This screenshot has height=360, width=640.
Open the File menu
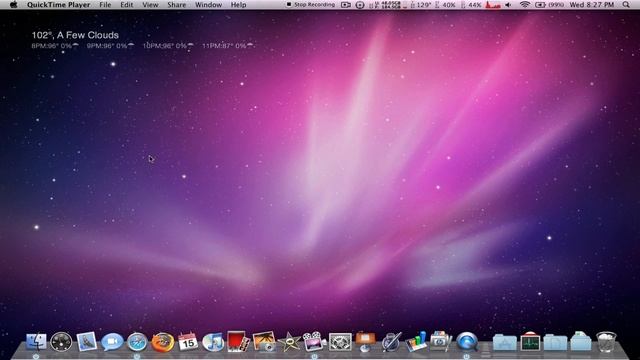click(x=105, y=5)
